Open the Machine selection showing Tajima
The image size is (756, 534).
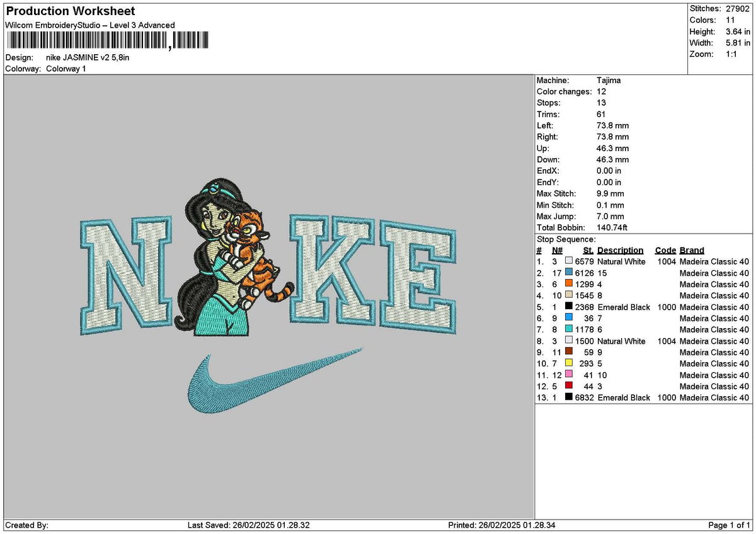point(609,80)
